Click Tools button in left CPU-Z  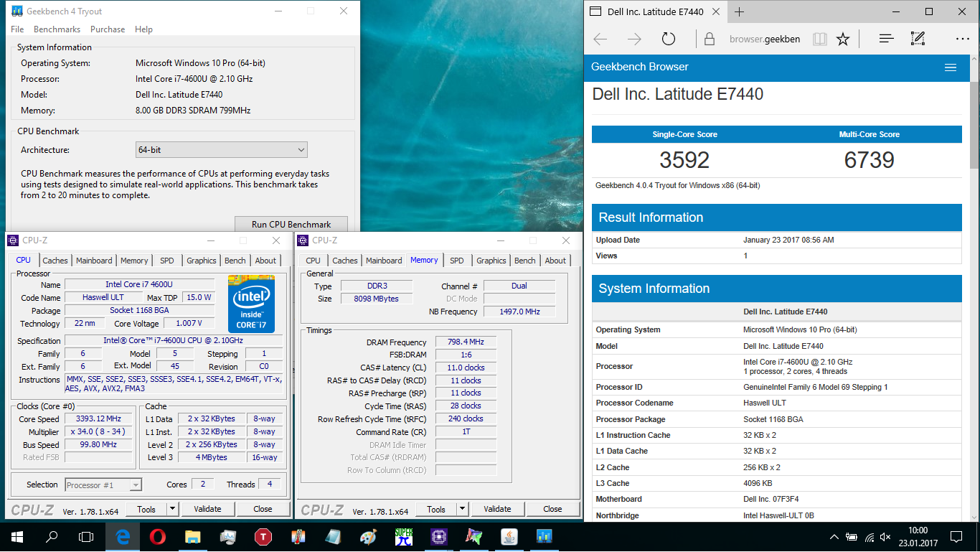146,509
